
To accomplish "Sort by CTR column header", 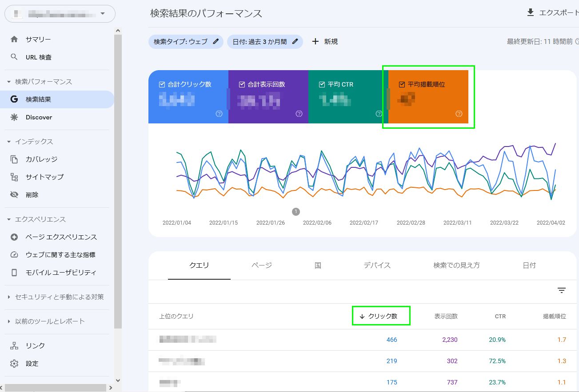I will click(500, 317).
